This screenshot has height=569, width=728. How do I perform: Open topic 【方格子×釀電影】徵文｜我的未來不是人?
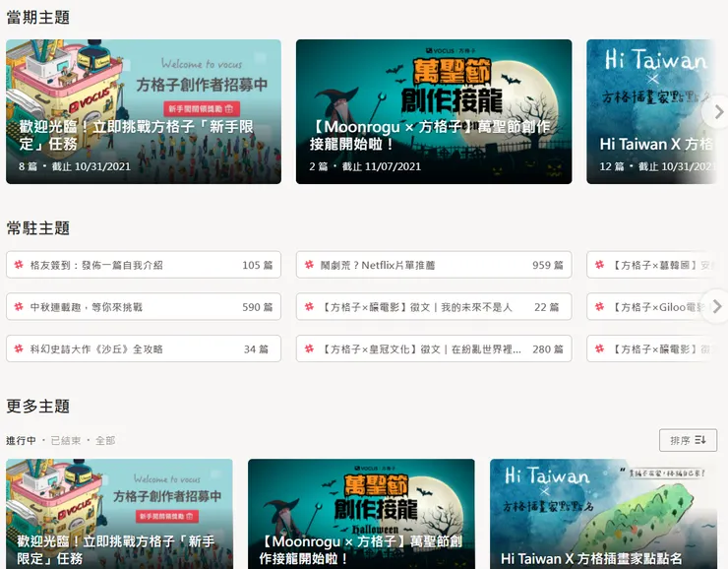[x=434, y=306]
